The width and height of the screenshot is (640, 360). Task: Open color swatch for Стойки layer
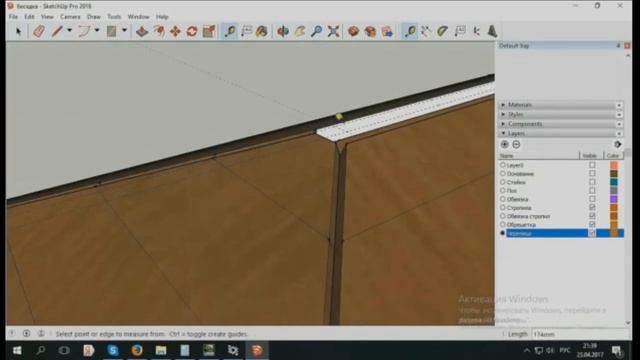613,182
